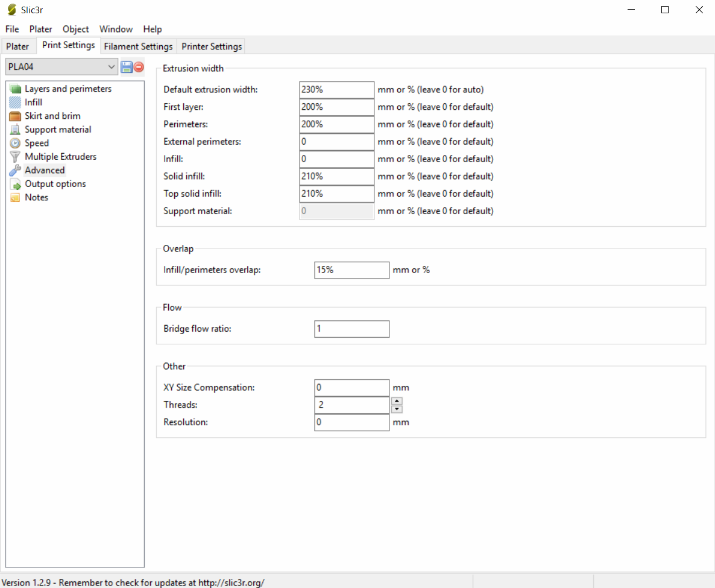Open the Infill settings category
The width and height of the screenshot is (715, 588).
coord(33,103)
